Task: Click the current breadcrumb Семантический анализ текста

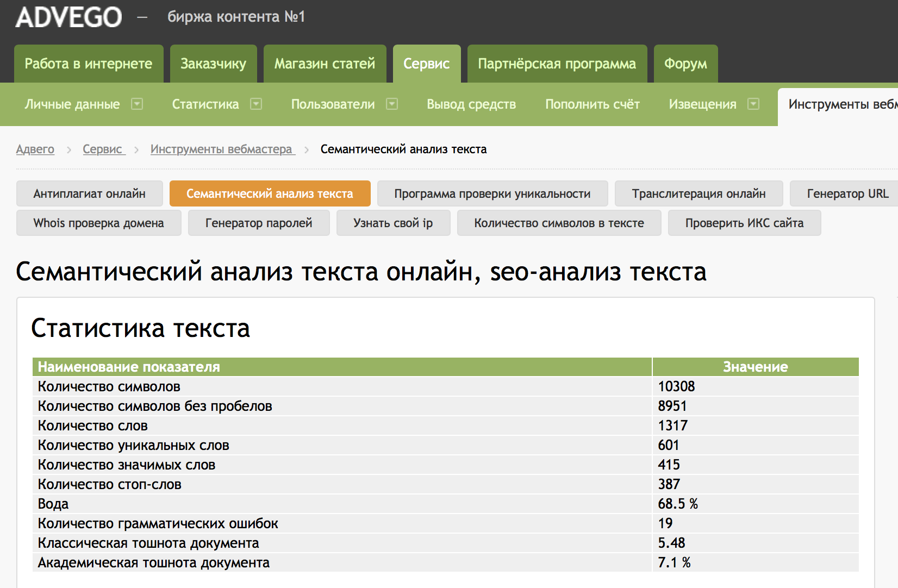Action: pyautogui.click(x=404, y=149)
